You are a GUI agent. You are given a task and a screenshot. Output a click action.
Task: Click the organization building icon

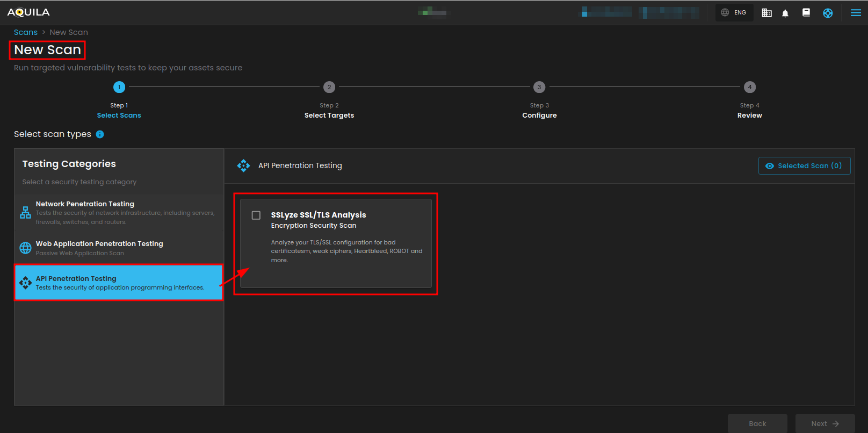point(766,13)
